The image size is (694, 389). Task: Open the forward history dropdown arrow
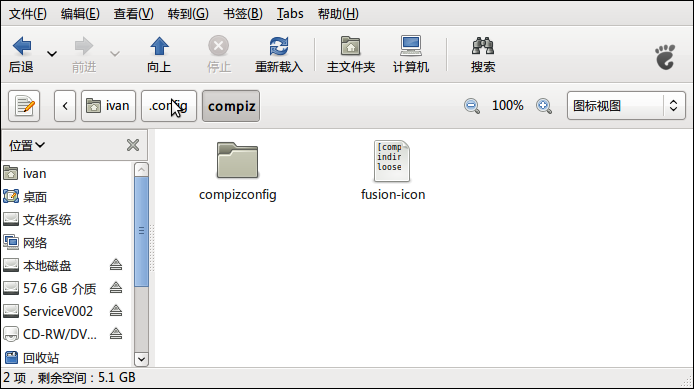click(115, 54)
